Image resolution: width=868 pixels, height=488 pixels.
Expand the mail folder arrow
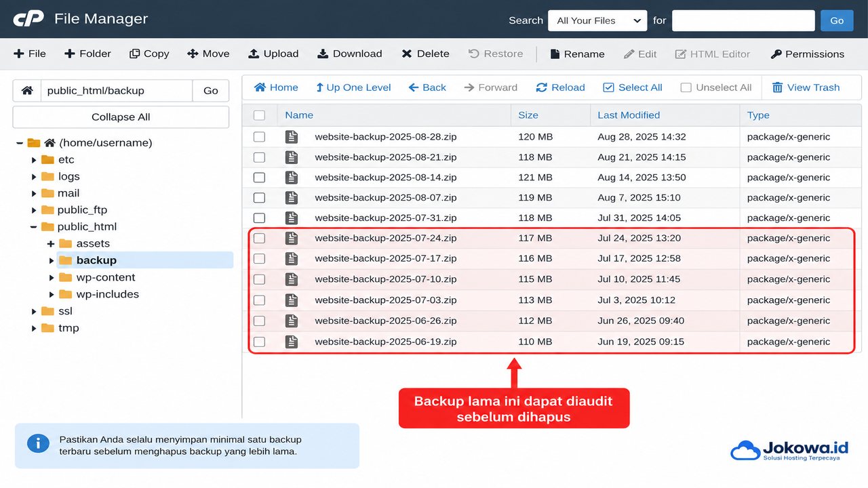pyautogui.click(x=34, y=194)
